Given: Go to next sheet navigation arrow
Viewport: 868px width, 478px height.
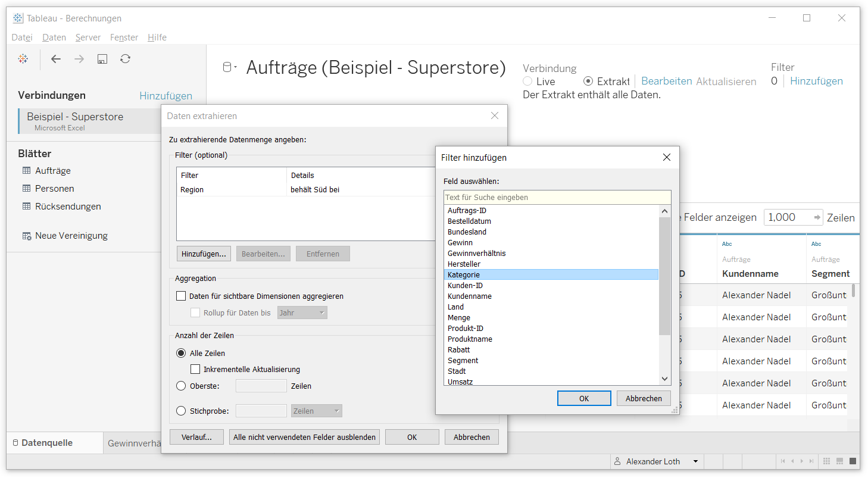Looking at the screenshot, I should 802,461.
